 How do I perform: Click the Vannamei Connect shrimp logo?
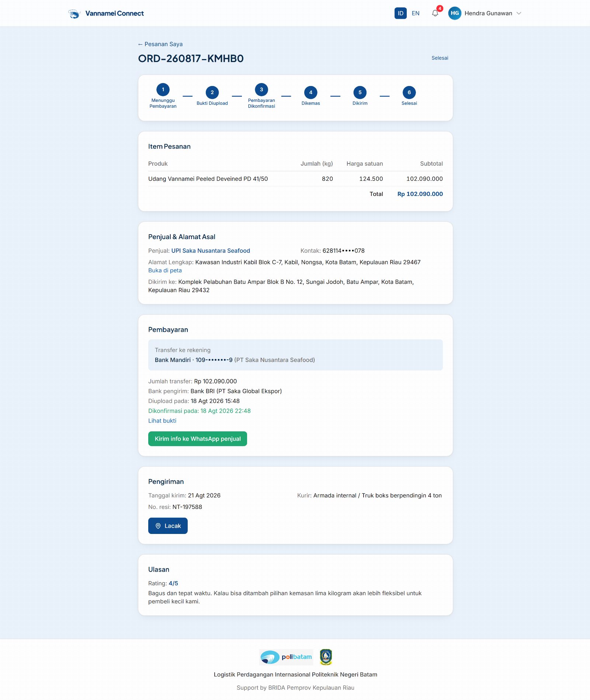click(74, 14)
